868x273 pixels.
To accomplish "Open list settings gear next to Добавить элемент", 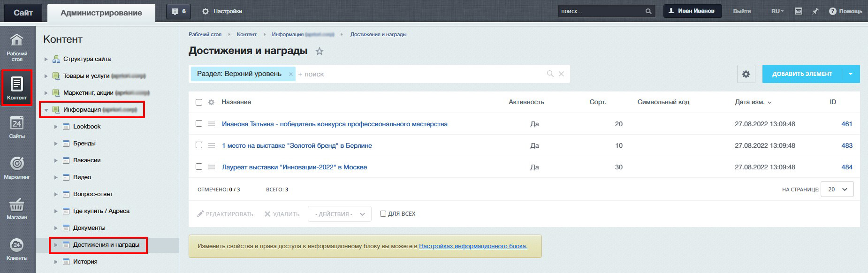I will pos(746,74).
